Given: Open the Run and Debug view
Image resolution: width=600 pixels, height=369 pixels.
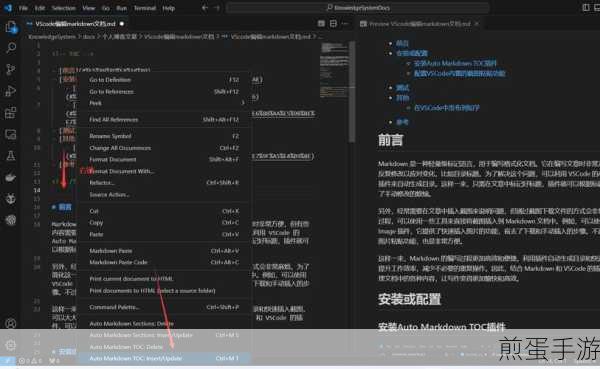Looking at the screenshot, I should click(x=11, y=91).
